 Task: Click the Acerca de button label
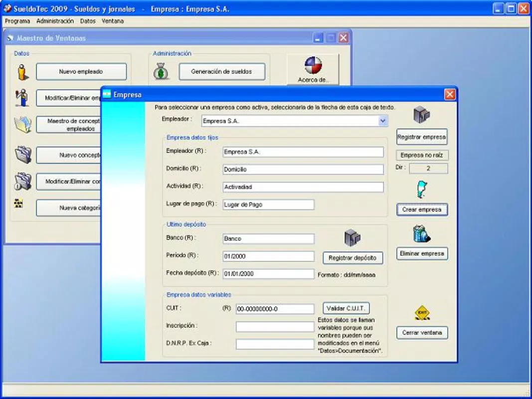[313, 80]
